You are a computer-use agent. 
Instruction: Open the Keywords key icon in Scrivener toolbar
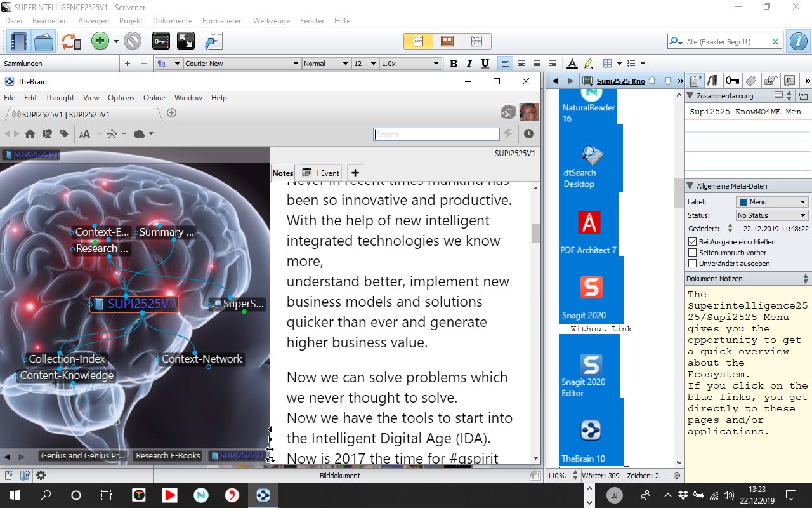(161, 42)
